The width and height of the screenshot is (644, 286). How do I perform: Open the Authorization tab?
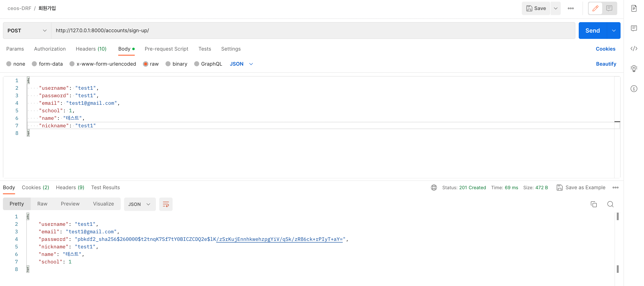tap(50, 49)
